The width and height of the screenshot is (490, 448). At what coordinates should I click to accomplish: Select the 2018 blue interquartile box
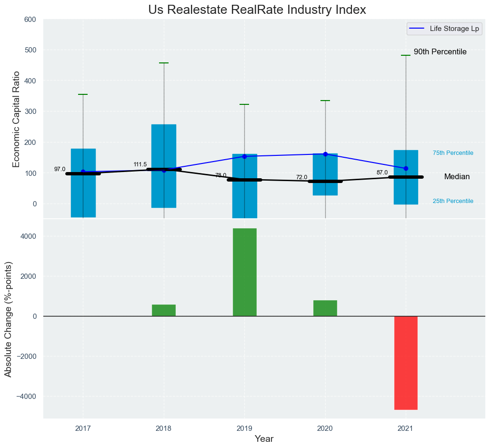tap(164, 143)
